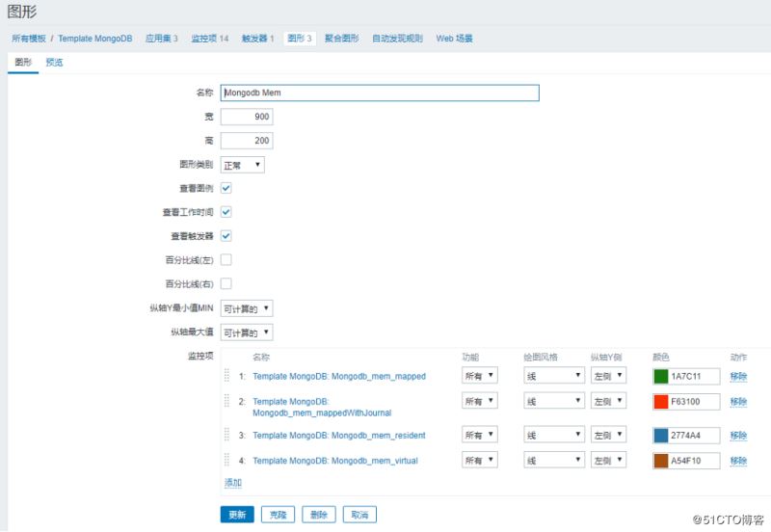Screen dimensions: 771x532
Task: Click the 更新 button
Action: (237, 515)
